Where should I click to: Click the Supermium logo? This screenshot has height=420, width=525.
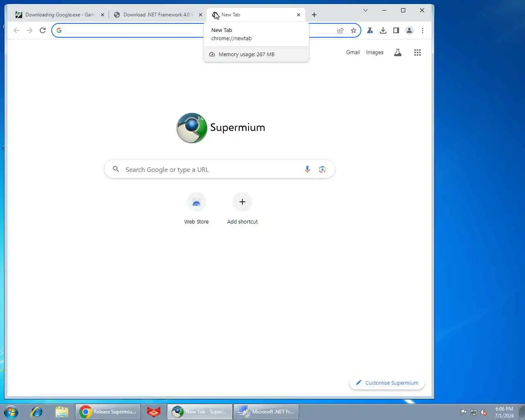click(221, 128)
